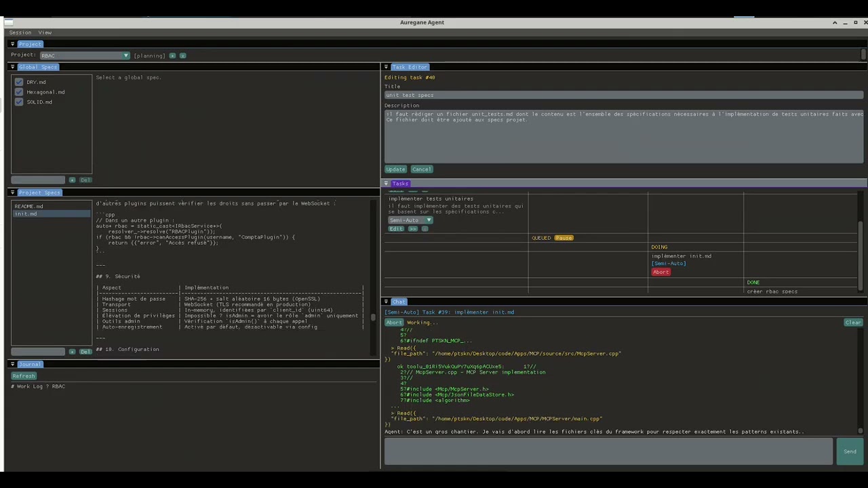Delete project with the x icon
Screen dimensions: 868x488
point(182,56)
